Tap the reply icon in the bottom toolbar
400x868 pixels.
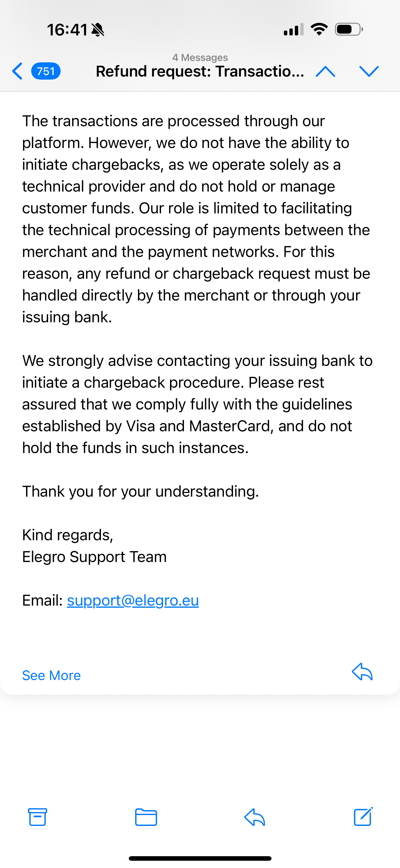255,817
